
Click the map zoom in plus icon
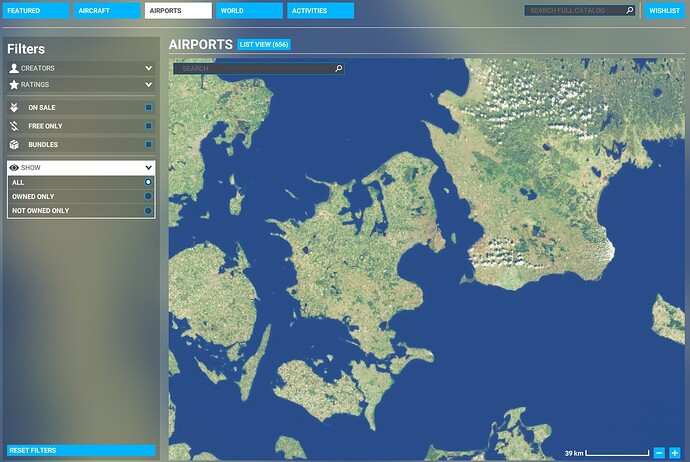click(675, 453)
